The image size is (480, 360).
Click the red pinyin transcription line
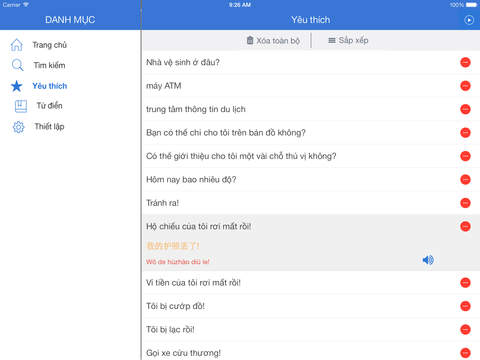coord(178,262)
